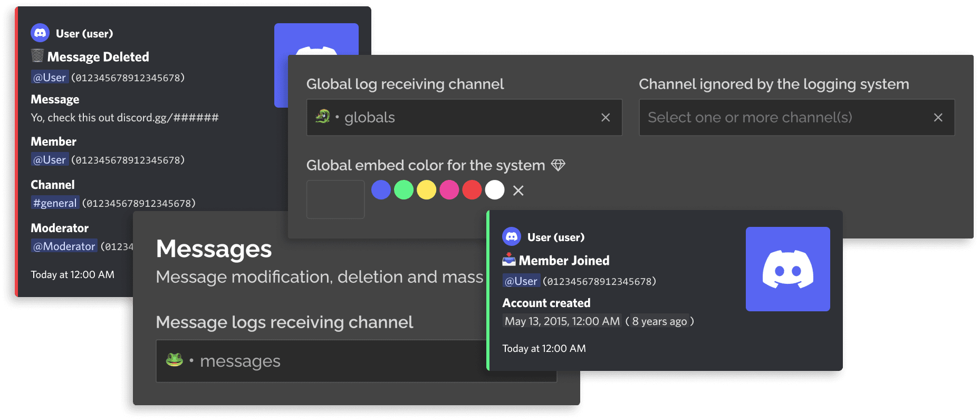Viewport: 980px width, 420px height.
Task: Click the frog emoji icon in messages channel
Action: coord(174,360)
